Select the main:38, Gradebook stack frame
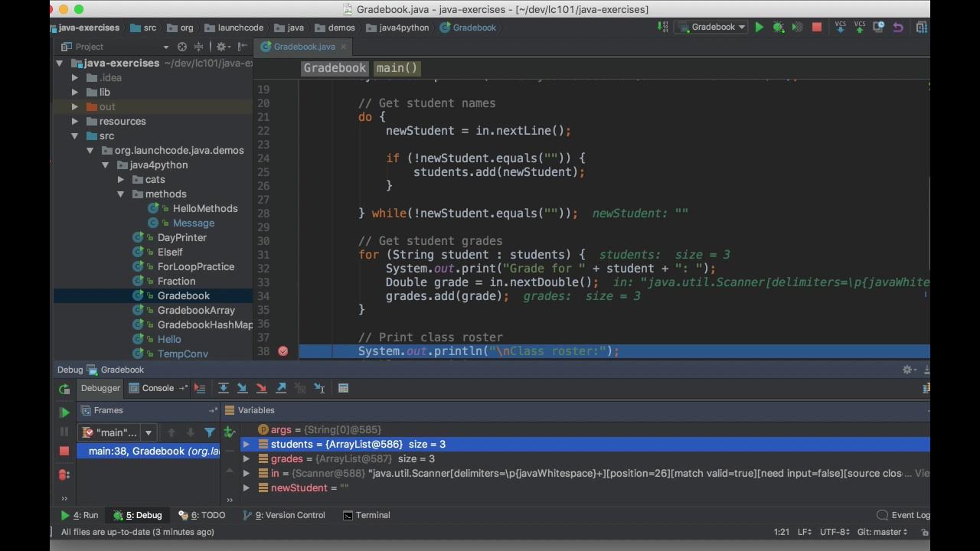 click(x=149, y=451)
